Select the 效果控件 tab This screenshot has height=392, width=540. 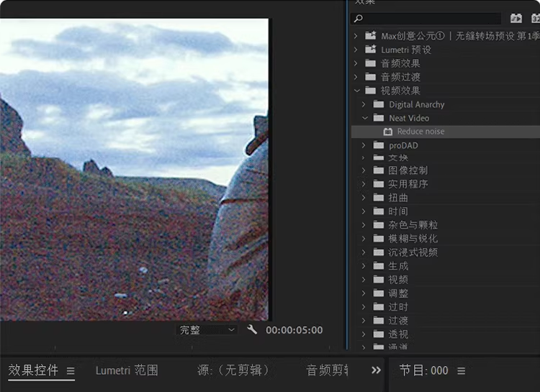click(x=33, y=370)
